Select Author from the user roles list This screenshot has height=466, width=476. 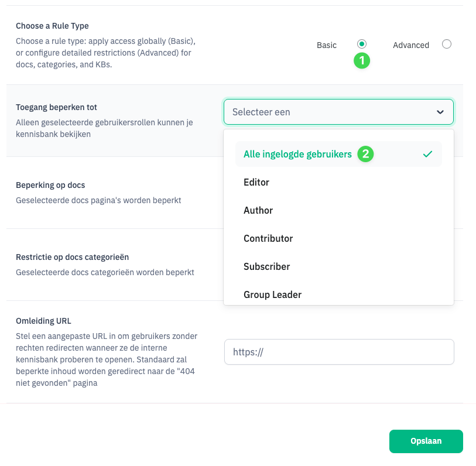[x=258, y=210]
